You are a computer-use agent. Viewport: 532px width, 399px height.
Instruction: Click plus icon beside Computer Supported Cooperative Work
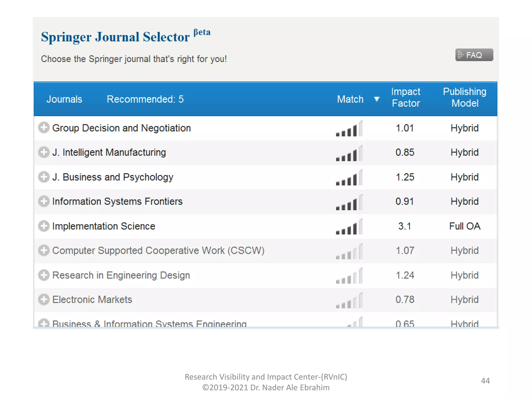coord(44,250)
